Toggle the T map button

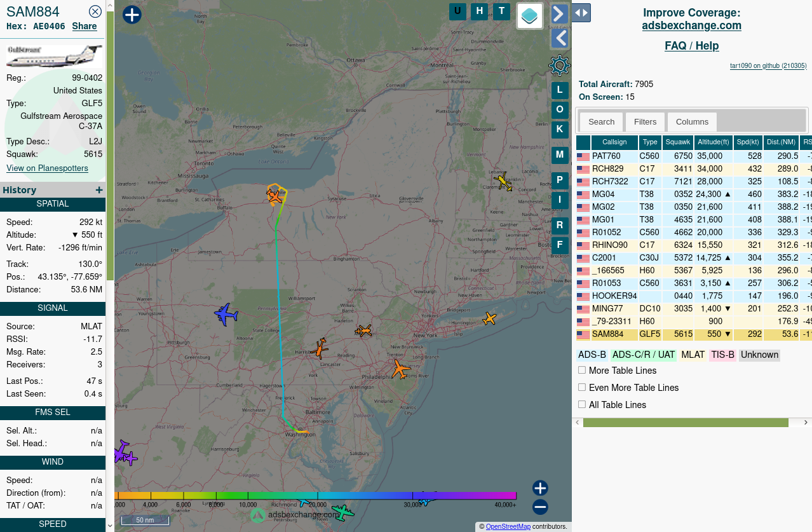502,11
